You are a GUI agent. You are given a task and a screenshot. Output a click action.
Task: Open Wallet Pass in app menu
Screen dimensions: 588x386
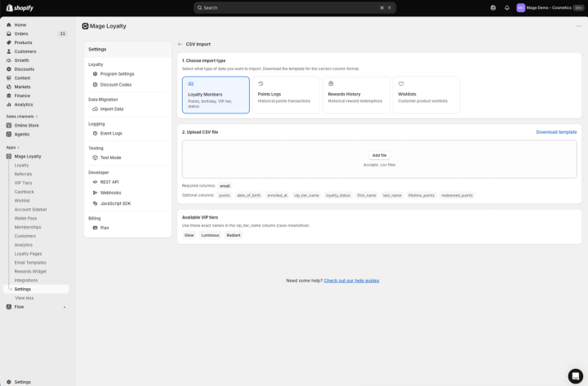pos(25,219)
